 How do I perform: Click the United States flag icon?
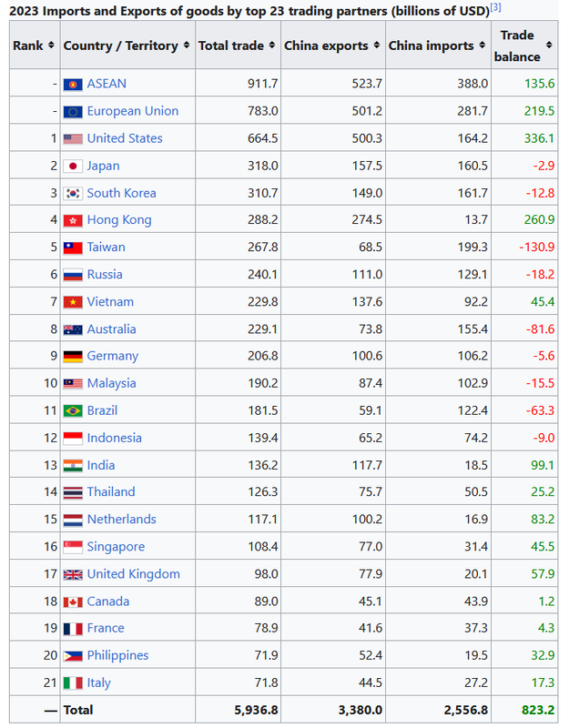point(73,139)
